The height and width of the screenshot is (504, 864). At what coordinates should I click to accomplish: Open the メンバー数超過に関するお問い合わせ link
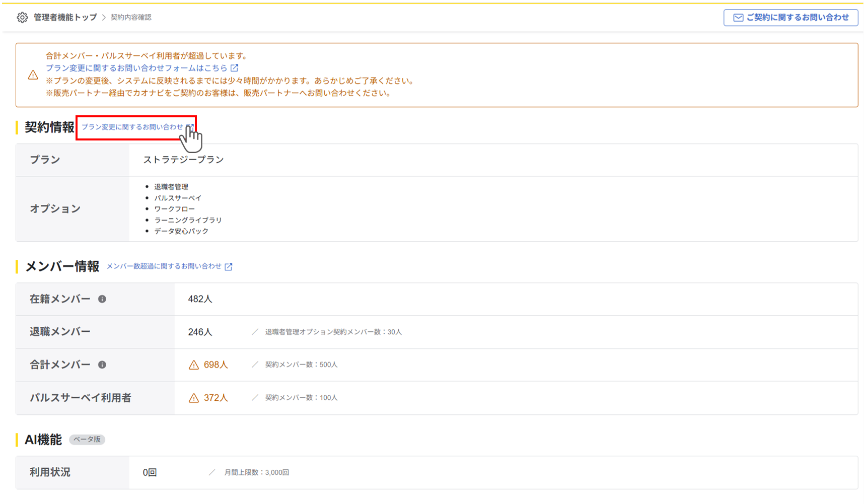click(x=164, y=266)
